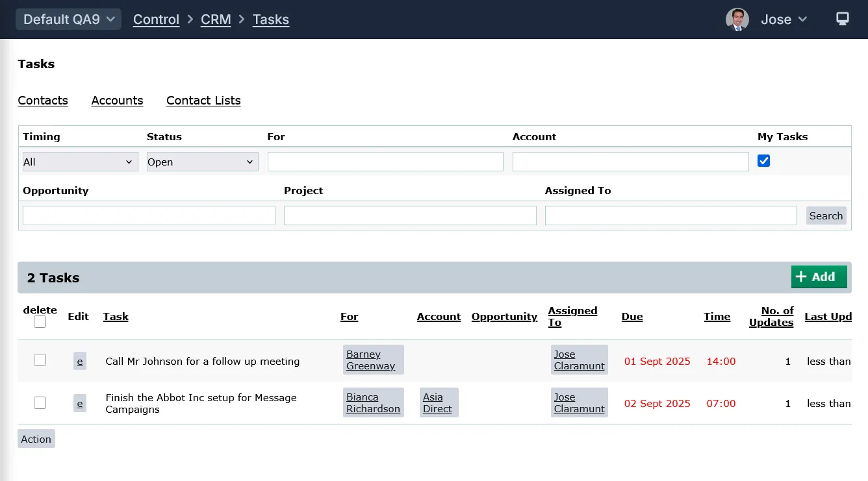Navigate to CRM in breadcrumb
Screen dimensions: 868x481
(x=216, y=19)
